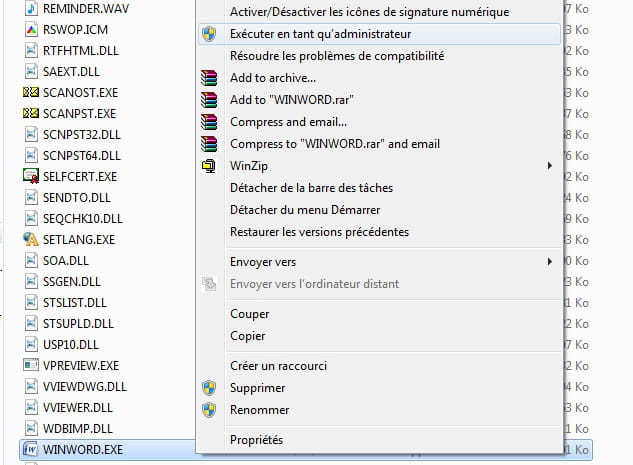Click the VVIEWER.DLL file icon
The width and height of the screenshot is (633, 465).
31,407
